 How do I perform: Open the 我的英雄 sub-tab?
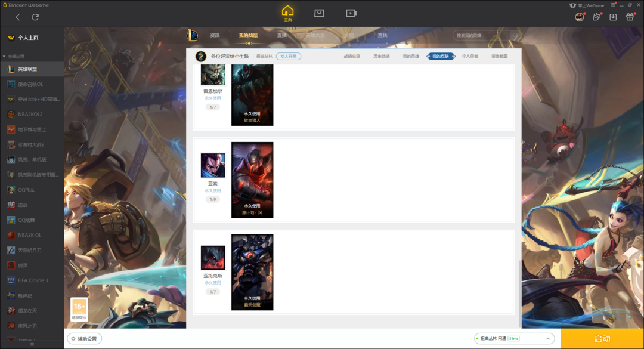(411, 56)
